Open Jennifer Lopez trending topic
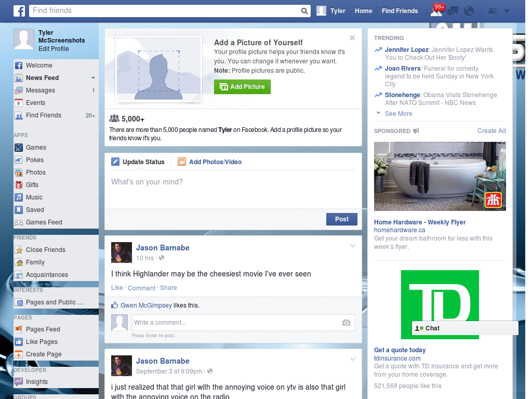 tap(406, 50)
